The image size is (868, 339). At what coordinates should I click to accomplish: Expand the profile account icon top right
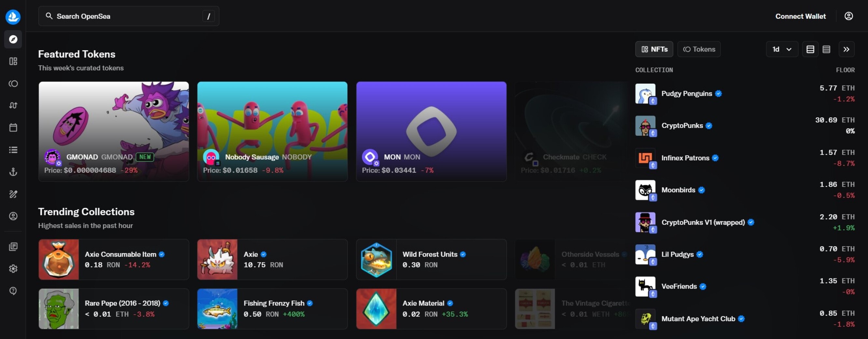click(x=849, y=16)
